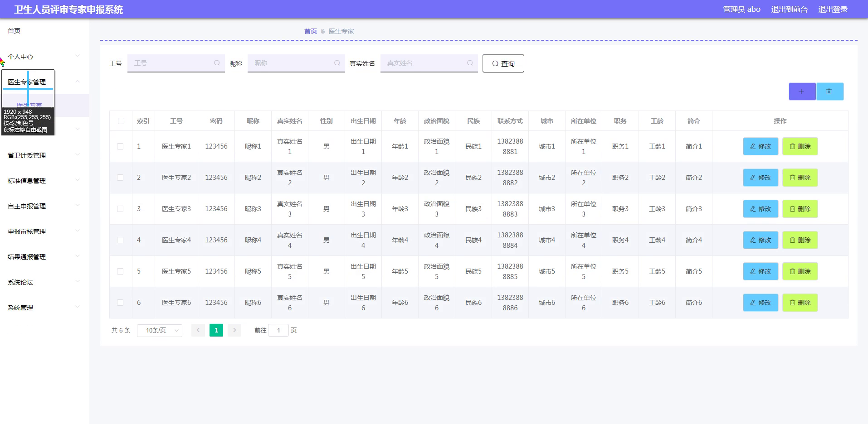Viewport: 868px width, 424px height.
Task: Expand 系统管理 sidebar menu
Action: (x=44, y=308)
